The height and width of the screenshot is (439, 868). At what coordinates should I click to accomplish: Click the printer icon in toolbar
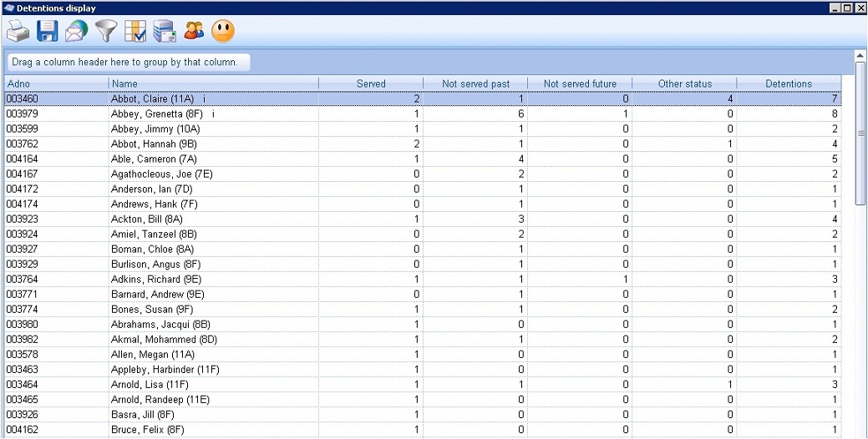tap(18, 31)
